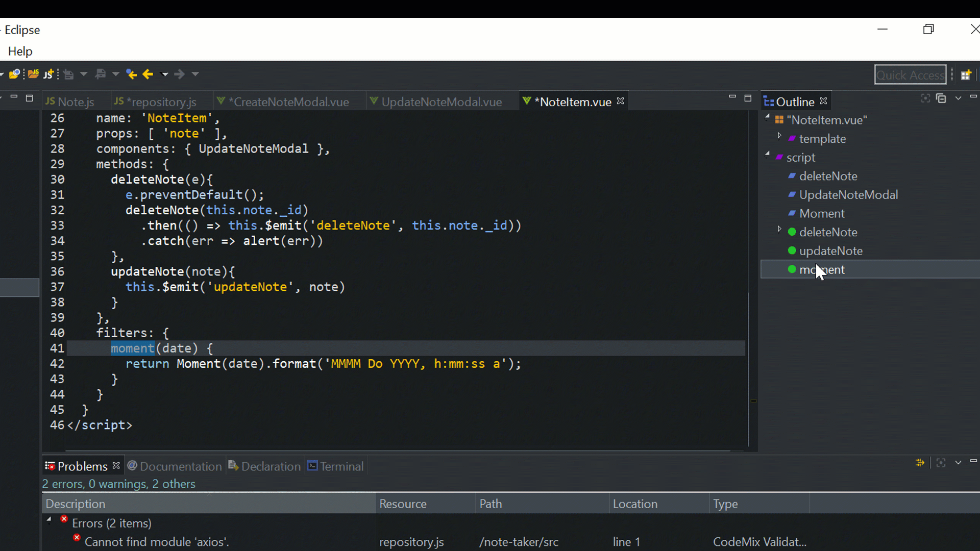Click the Quick Access search field

coord(910,75)
